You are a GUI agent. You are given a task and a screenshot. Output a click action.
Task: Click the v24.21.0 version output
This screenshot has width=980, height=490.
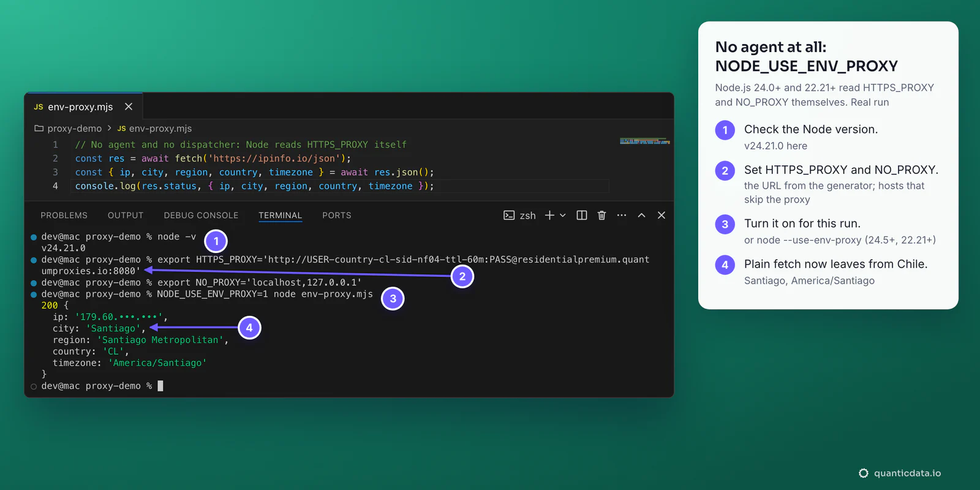click(x=64, y=248)
